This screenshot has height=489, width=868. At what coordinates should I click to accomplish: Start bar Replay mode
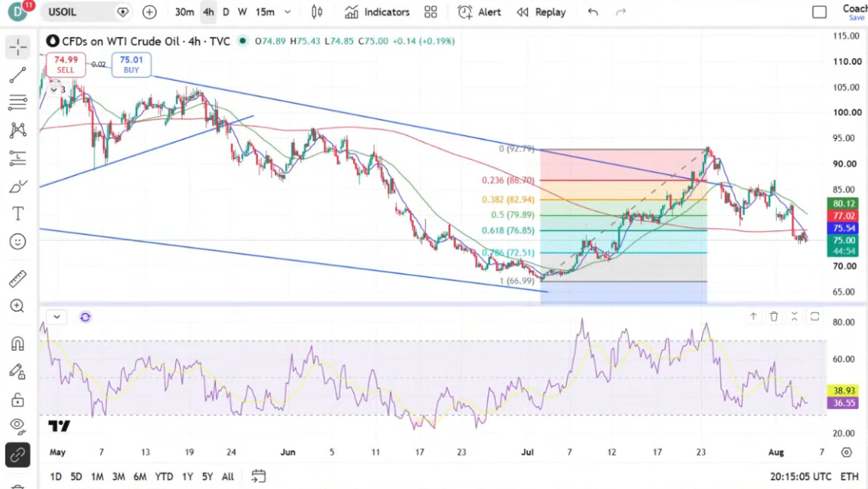541,12
